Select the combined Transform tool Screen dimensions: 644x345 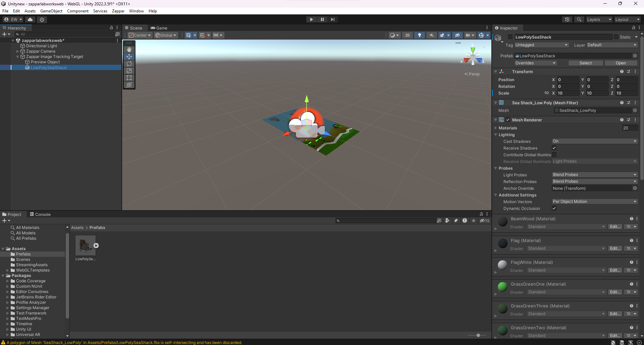[x=129, y=85]
